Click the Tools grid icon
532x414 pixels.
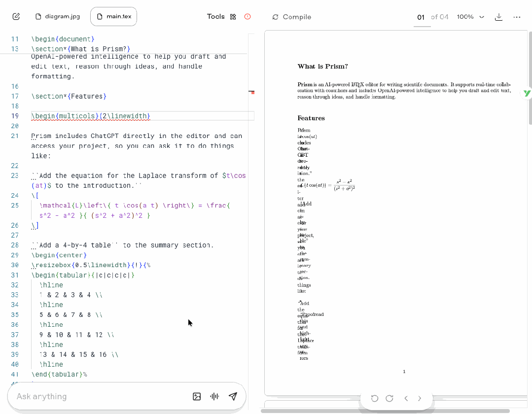(233, 17)
